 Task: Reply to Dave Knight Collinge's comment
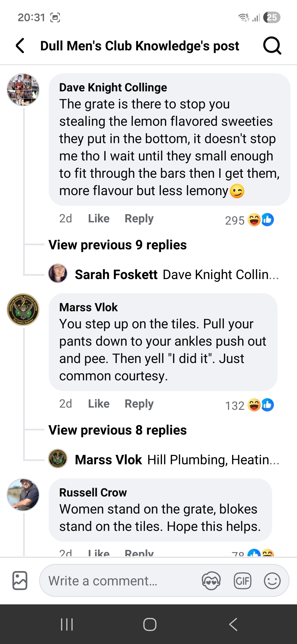pyautogui.click(x=139, y=219)
